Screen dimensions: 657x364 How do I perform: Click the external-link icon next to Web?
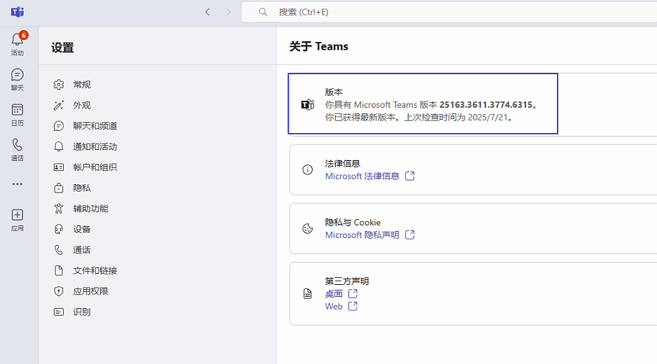pos(353,306)
